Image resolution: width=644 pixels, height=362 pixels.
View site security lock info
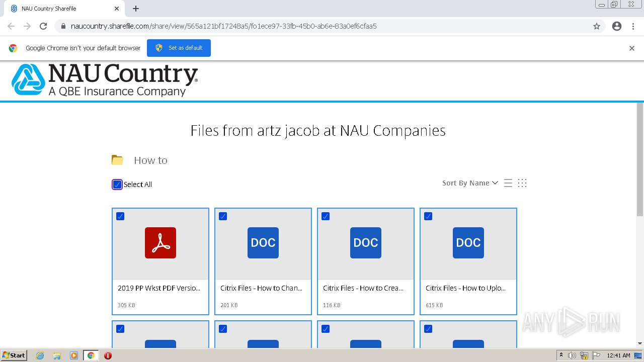coord(63,26)
